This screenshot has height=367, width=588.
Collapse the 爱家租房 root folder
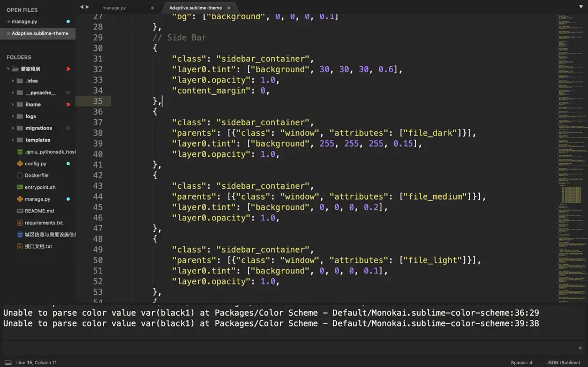pyautogui.click(x=8, y=69)
